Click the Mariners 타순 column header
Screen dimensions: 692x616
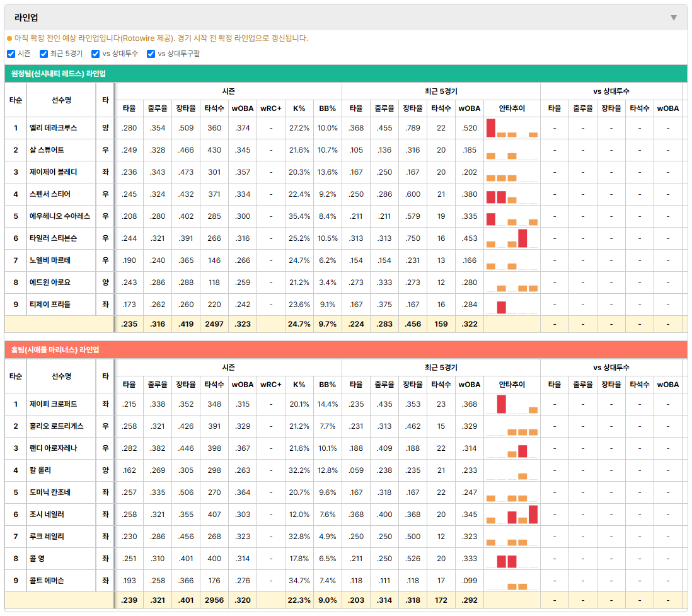[x=16, y=376]
